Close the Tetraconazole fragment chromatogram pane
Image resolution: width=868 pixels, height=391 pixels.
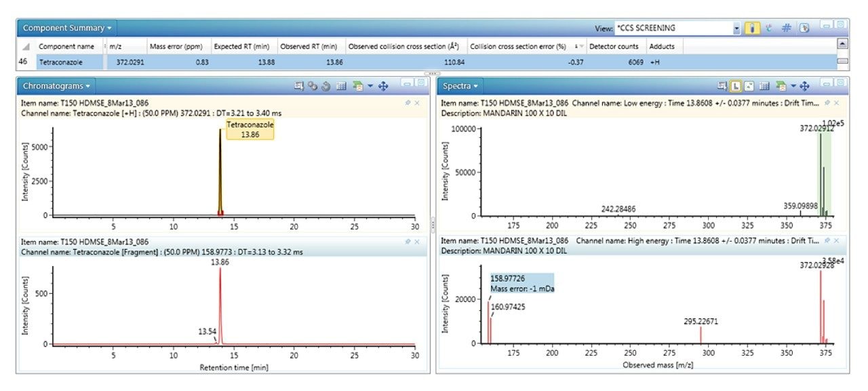pyautogui.click(x=417, y=242)
